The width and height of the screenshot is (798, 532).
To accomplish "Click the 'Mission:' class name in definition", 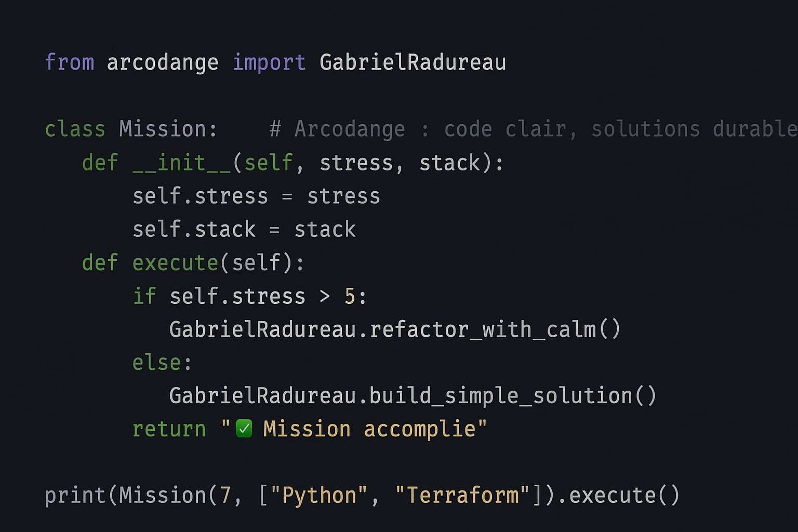I will coord(168,129).
